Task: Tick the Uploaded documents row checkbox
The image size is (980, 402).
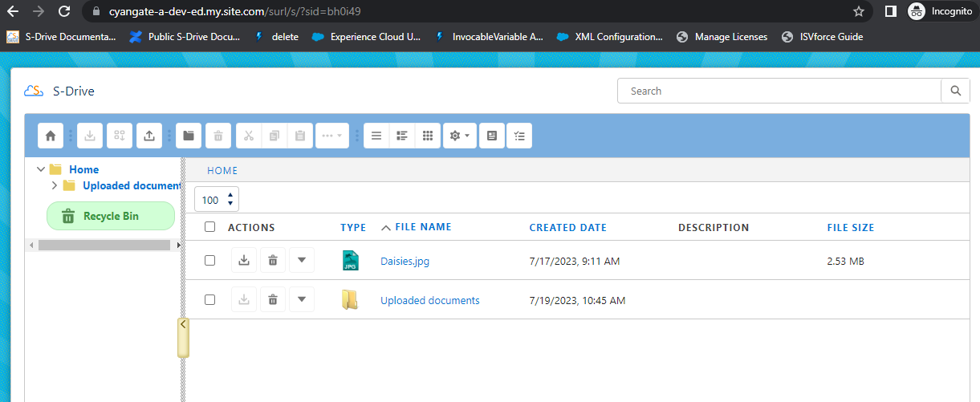Action: pos(210,300)
